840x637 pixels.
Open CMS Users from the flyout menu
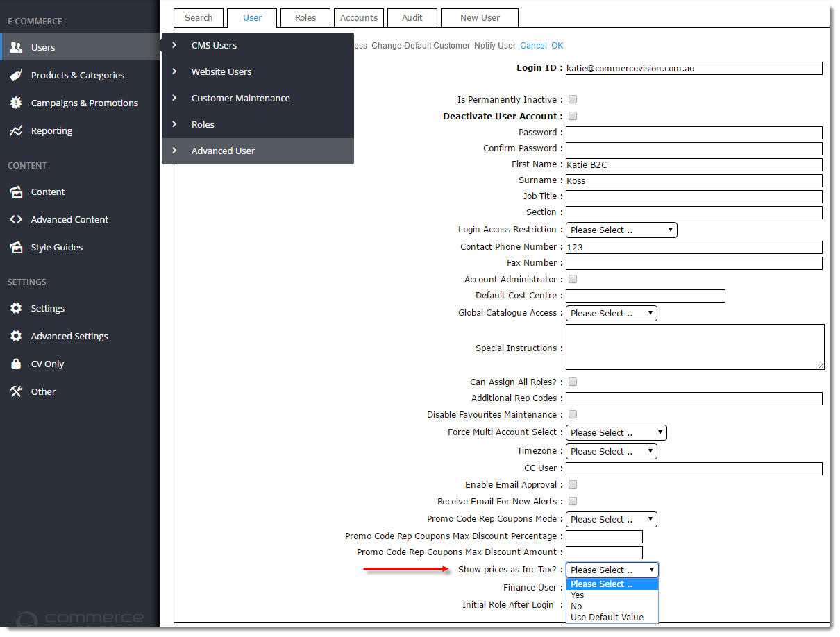coord(258,46)
